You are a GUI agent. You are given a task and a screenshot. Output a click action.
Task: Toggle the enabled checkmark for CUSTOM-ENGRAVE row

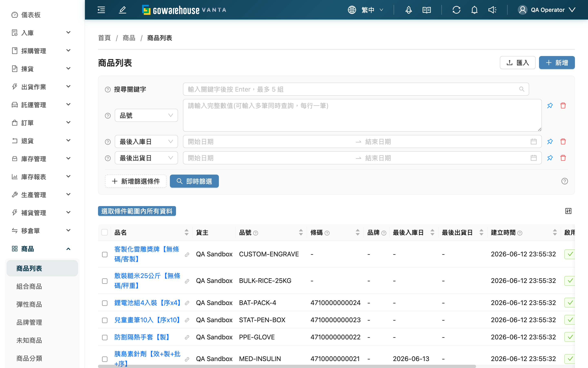570,254
